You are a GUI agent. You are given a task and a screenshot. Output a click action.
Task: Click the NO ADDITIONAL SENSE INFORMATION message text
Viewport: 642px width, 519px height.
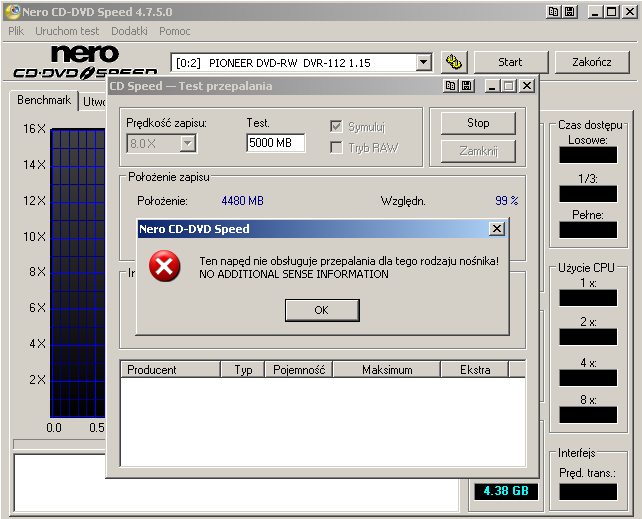click(294, 274)
